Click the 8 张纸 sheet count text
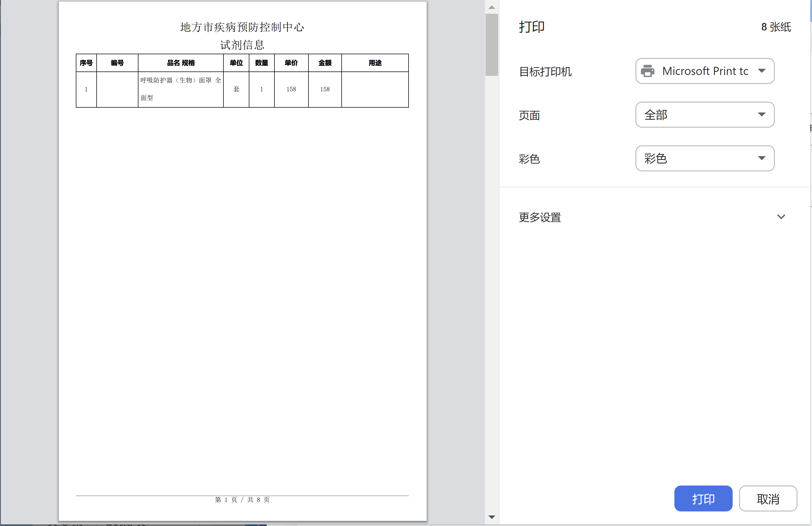 pos(776,27)
